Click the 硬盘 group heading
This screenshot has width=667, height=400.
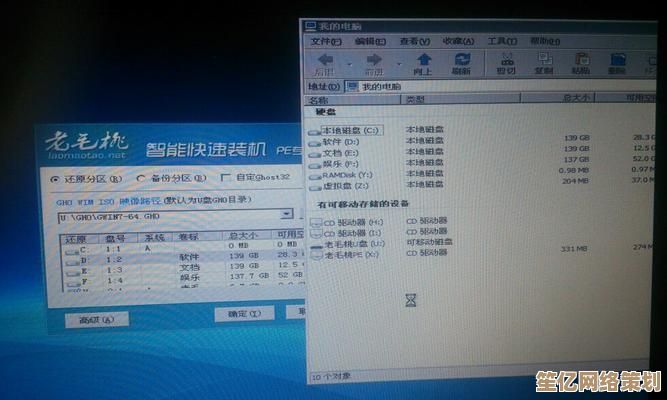(x=325, y=112)
